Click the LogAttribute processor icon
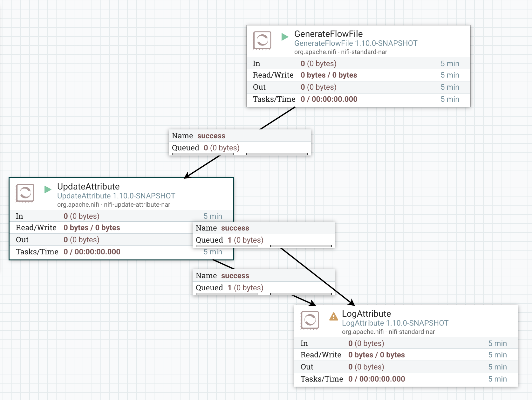The height and width of the screenshot is (400, 532). [310, 320]
